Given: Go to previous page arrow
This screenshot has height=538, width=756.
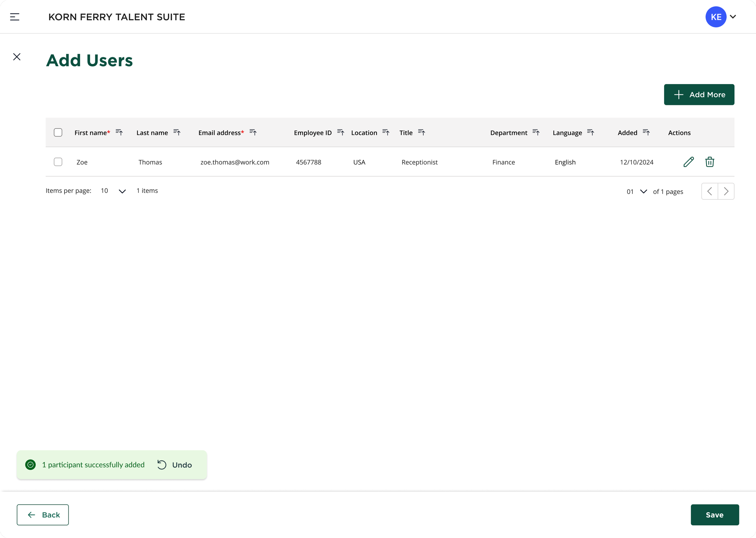Looking at the screenshot, I should (x=709, y=192).
